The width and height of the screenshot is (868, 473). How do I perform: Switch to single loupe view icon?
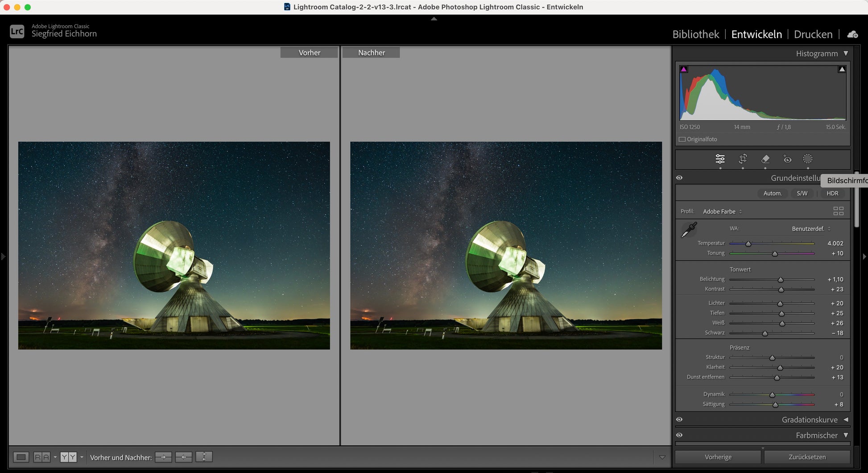click(x=21, y=457)
